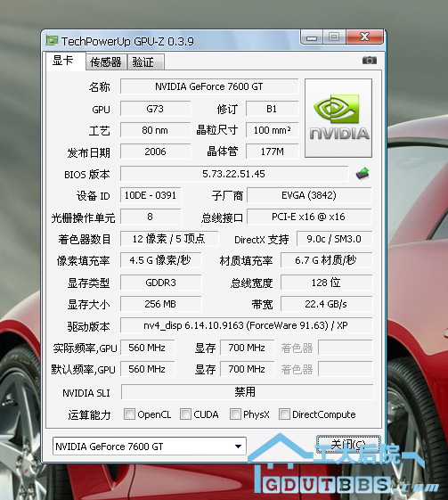Click the NVIDIA logo image

tap(338, 118)
